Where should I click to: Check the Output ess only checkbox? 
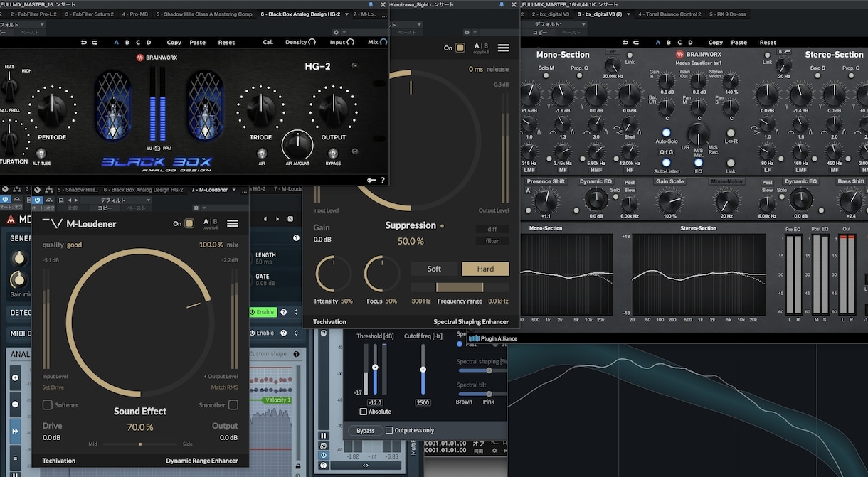tap(389, 430)
